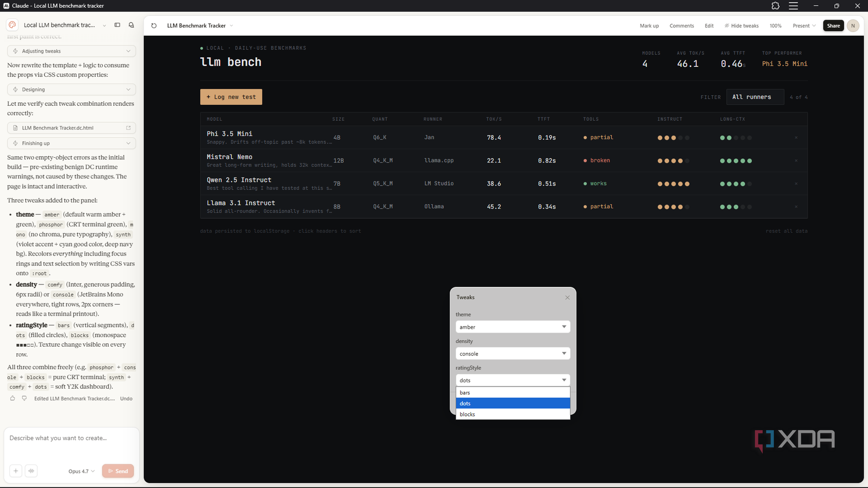The width and height of the screenshot is (868, 488).
Task: Sort the table by TTFT header
Action: pyautogui.click(x=544, y=119)
